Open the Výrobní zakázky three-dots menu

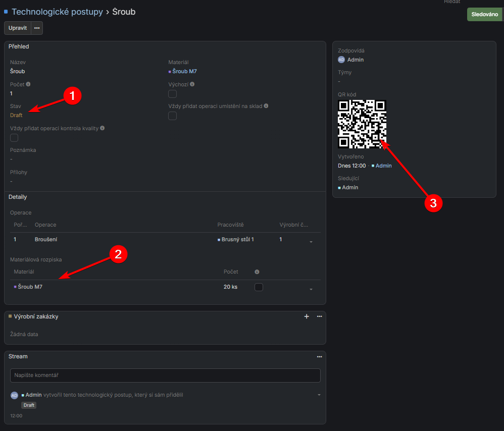[319, 316]
